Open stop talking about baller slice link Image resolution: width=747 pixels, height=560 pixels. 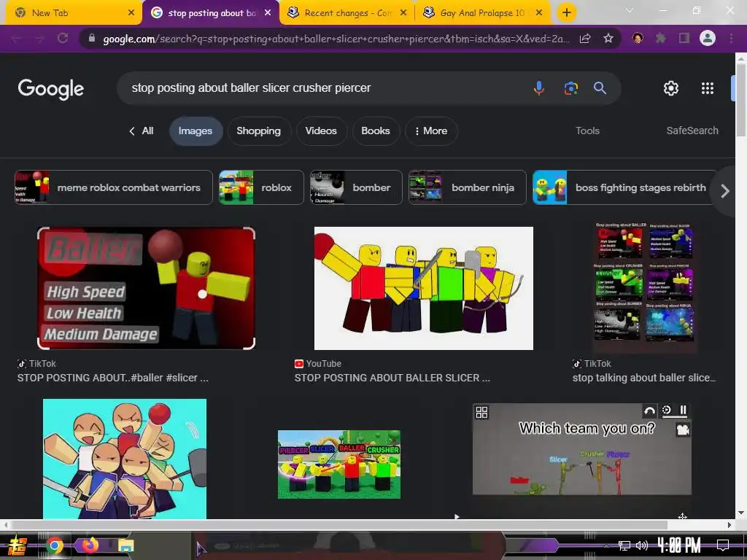click(x=643, y=378)
